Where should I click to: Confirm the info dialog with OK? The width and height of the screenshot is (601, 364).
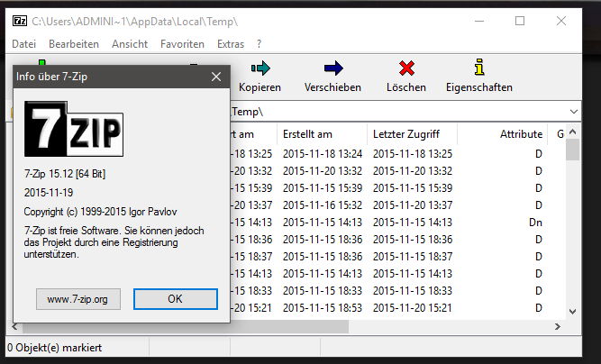[x=176, y=299]
